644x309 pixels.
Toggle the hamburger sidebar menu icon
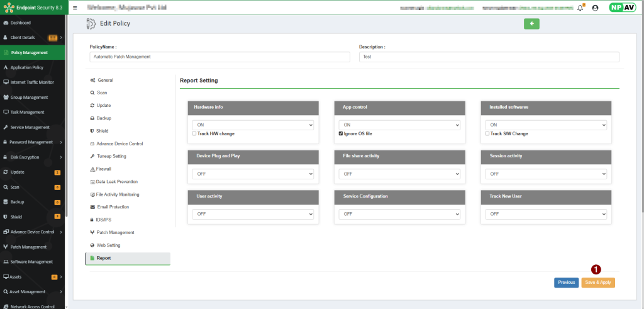(75, 8)
